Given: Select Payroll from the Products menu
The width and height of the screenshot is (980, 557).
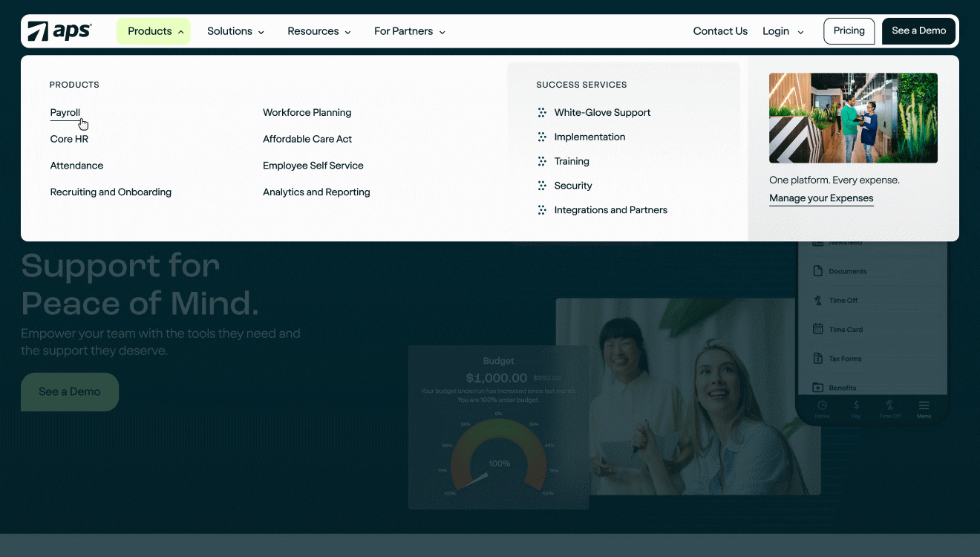Looking at the screenshot, I should click(x=65, y=113).
